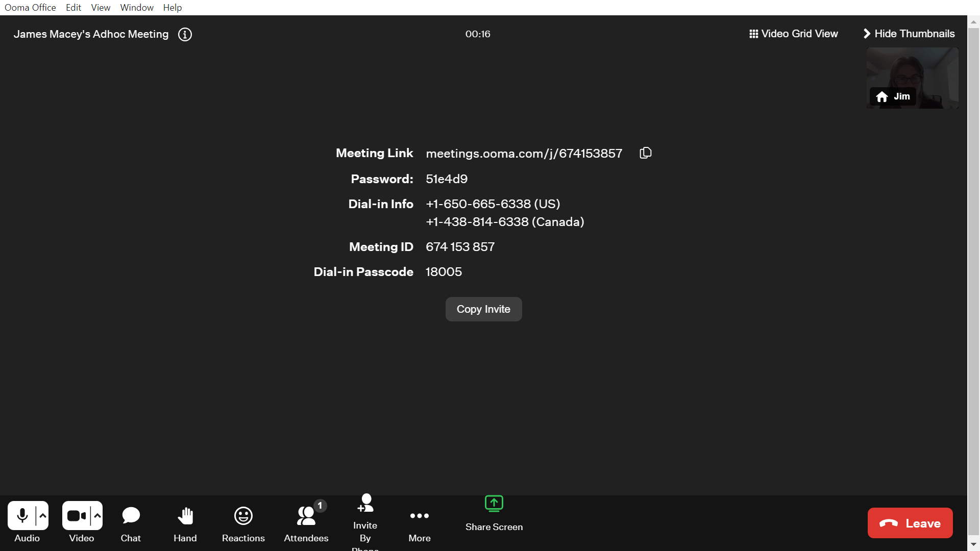Click the Canada dial-in number
Image resolution: width=980 pixels, height=551 pixels.
click(505, 222)
